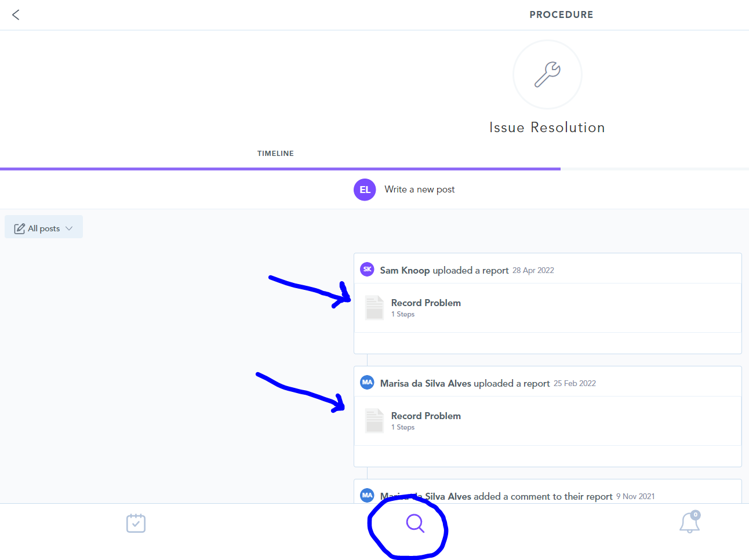The width and height of the screenshot is (749, 560).
Task: Expand the All posts filter dropdown
Action: click(43, 227)
